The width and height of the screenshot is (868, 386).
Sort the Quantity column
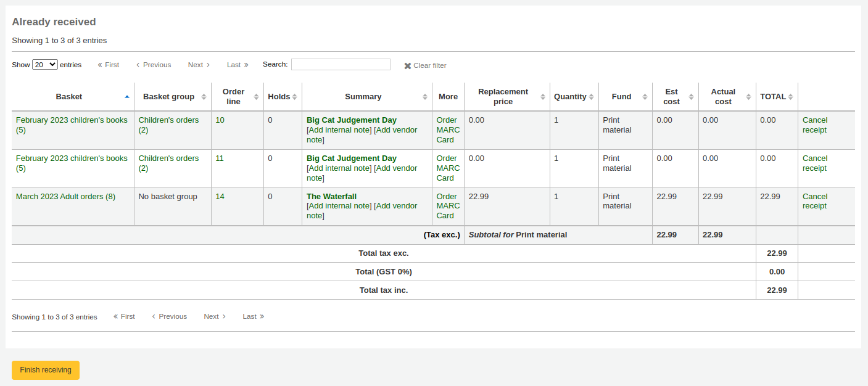(x=591, y=96)
